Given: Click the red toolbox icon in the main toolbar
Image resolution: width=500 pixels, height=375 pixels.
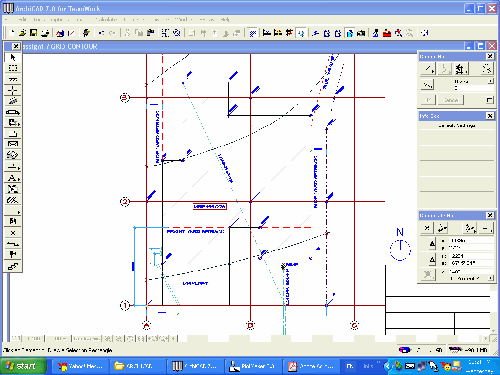Looking at the screenshot, I should 387,33.
